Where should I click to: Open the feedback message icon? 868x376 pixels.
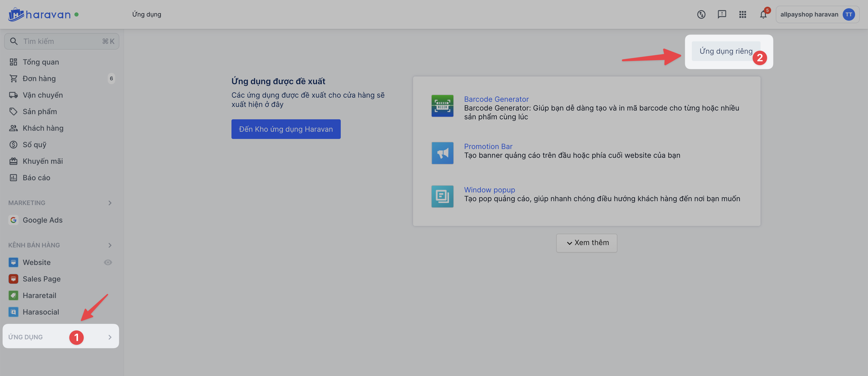[x=722, y=14]
